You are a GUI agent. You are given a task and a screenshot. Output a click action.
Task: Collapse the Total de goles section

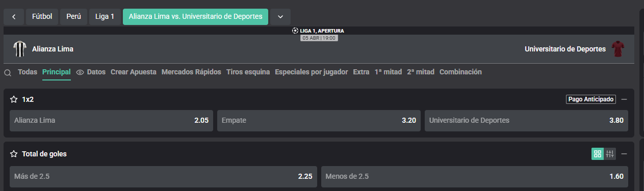(x=624, y=154)
